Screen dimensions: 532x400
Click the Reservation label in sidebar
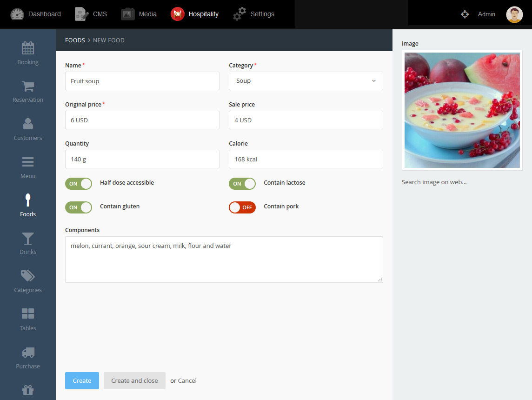click(28, 100)
